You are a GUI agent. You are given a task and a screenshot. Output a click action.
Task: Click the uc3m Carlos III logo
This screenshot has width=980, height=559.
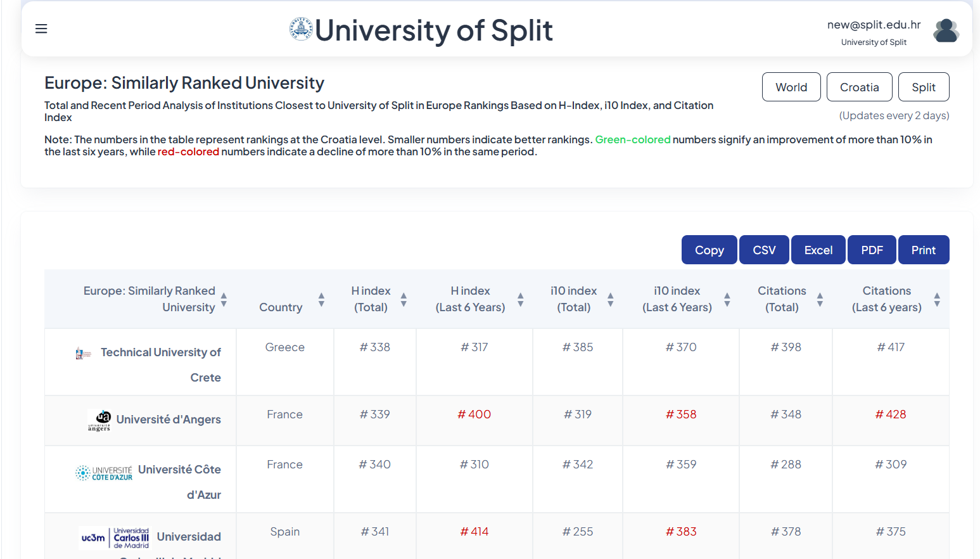point(115,537)
